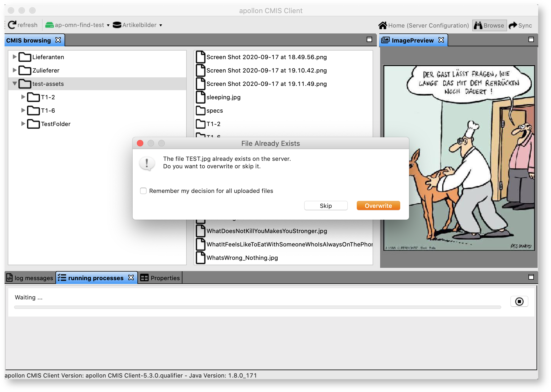The height and width of the screenshot is (392, 551).
Task: Maximize the ImagePreview view
Action: point(531,39)
